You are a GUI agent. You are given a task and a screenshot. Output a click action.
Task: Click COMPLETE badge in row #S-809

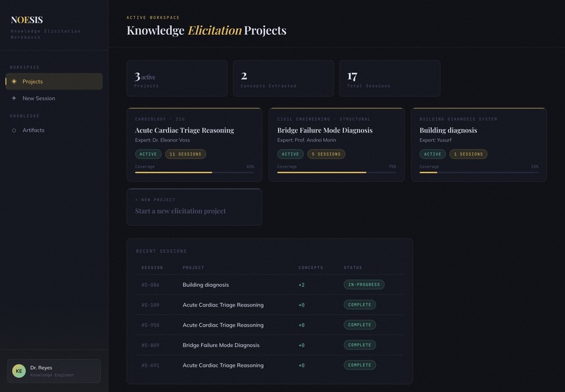(360, 345)
